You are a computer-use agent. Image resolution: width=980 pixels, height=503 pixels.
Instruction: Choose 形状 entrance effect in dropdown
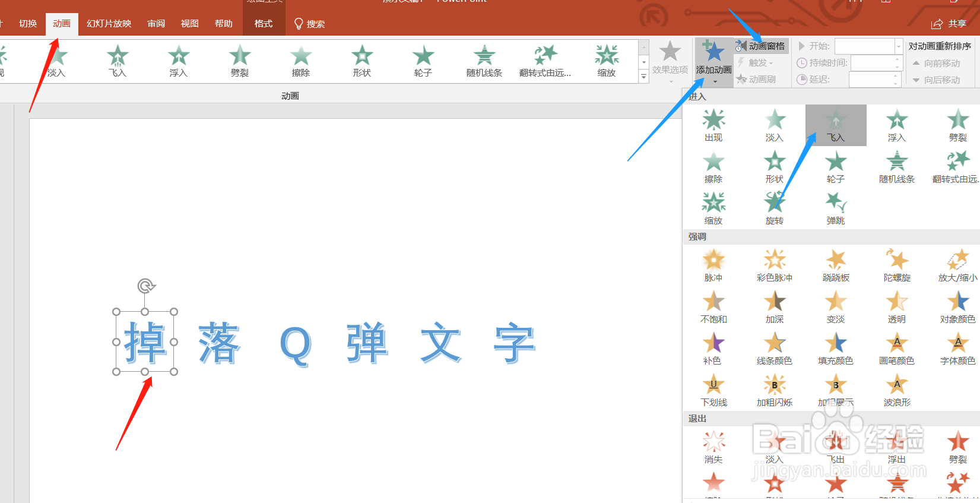775,167
